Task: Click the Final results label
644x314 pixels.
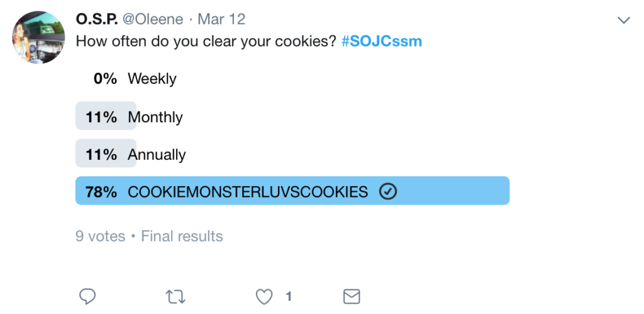Action: [x=182, y=237]
